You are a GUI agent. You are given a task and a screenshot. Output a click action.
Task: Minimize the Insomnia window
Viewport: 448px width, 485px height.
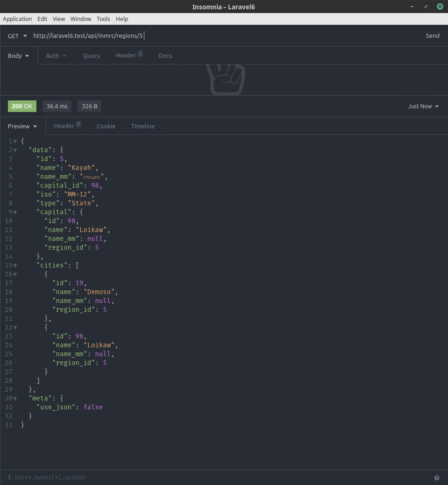coord(412,7)
